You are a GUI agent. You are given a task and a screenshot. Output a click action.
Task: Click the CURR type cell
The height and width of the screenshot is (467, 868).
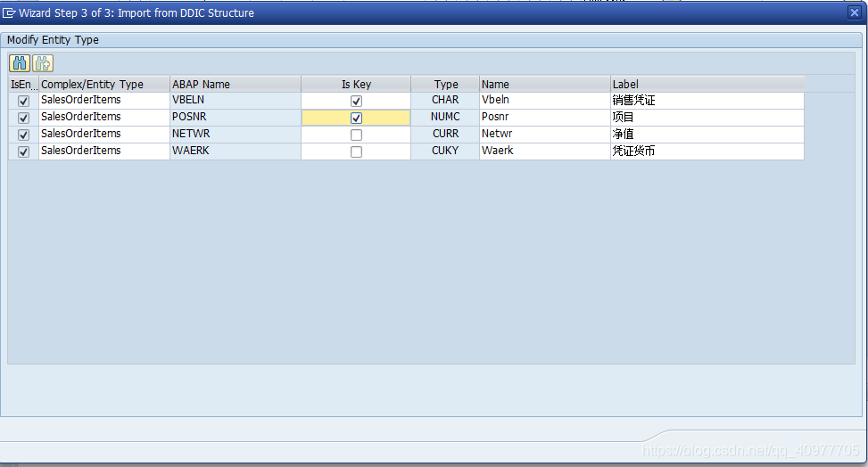pos(445,134)
